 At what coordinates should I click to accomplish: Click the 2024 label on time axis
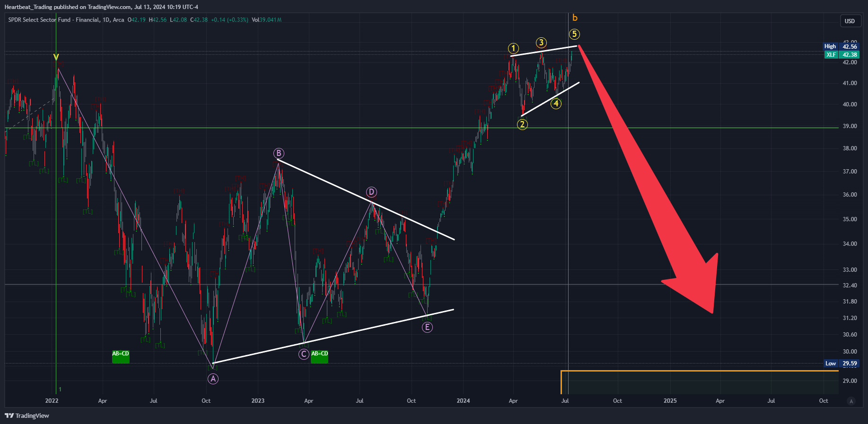pyautogui.click(x=463, y=401)
